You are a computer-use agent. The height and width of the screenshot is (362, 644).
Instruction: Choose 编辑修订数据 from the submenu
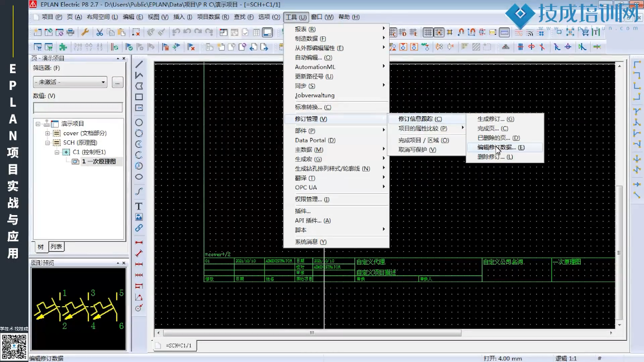pyautogui.click(x=505, y=147)
